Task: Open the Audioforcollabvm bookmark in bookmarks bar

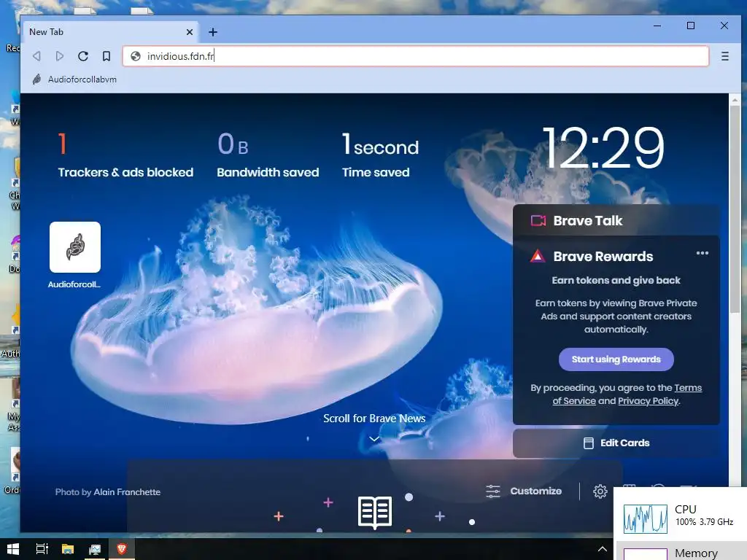Action: coord(75,79)
